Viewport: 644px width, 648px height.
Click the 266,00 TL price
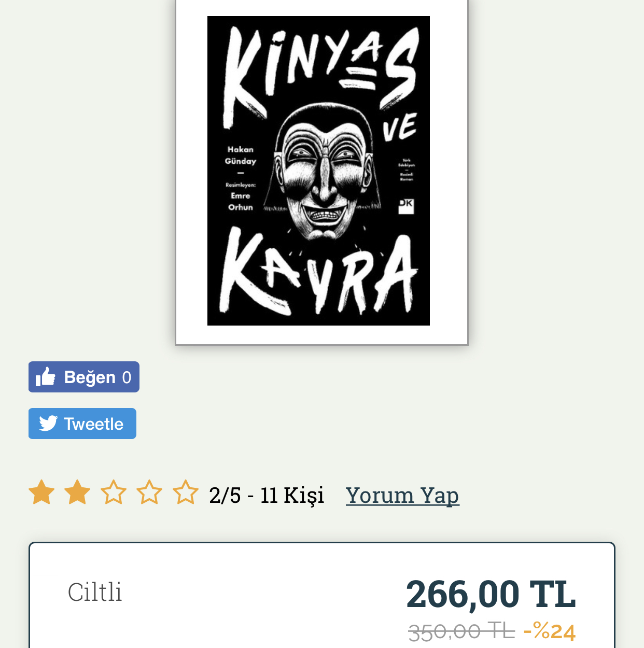491,594
